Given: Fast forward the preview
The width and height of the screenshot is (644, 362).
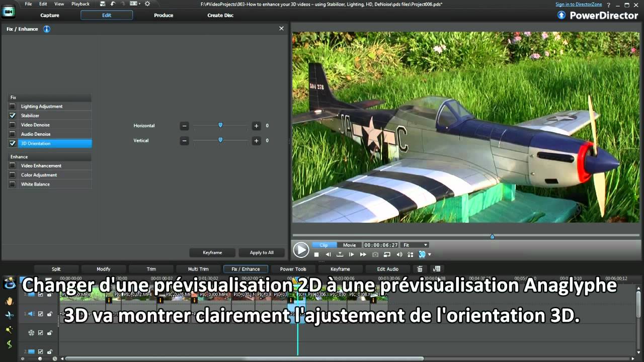Looking at the screenshot, I should point(363,254).
